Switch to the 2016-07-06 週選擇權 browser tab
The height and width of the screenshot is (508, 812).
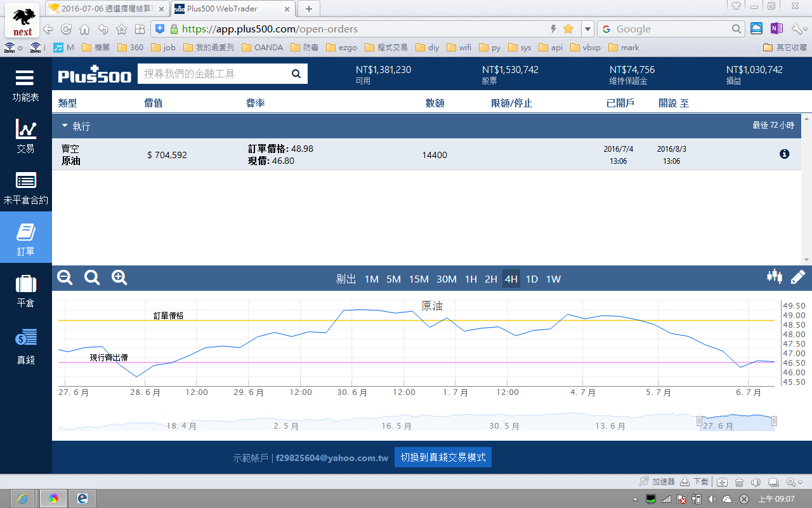tap(106, 9)
